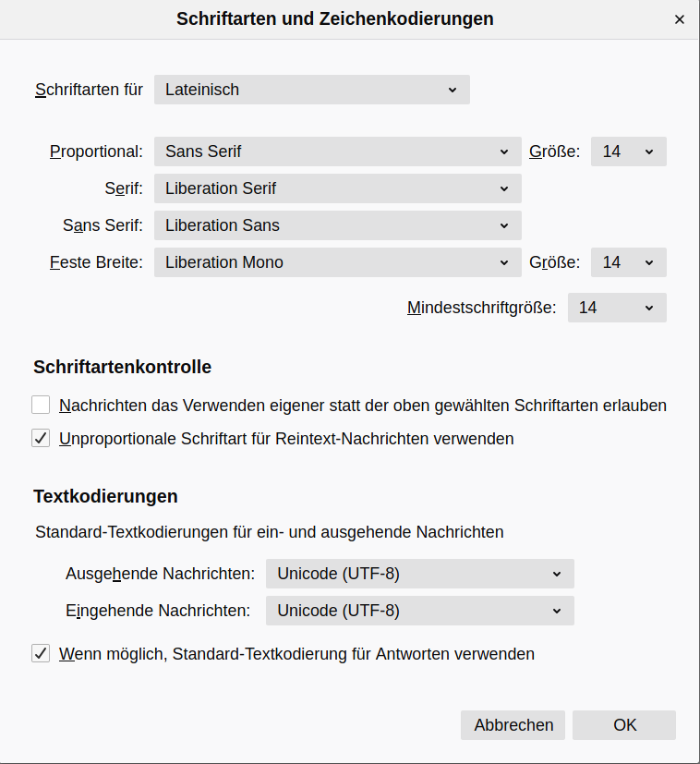Click the Mindestschriftgröße label
The width and height of the screenshot is (700, 764).
(x=481, y=308)
